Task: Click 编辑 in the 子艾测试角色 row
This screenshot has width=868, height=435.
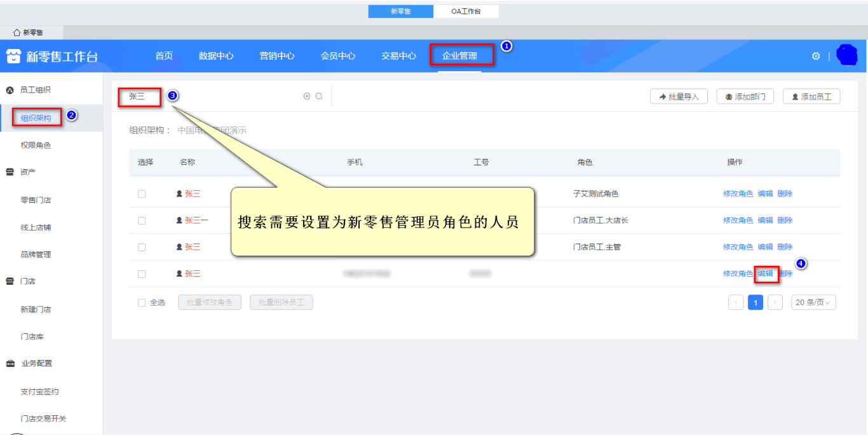Action: (765, 194)
